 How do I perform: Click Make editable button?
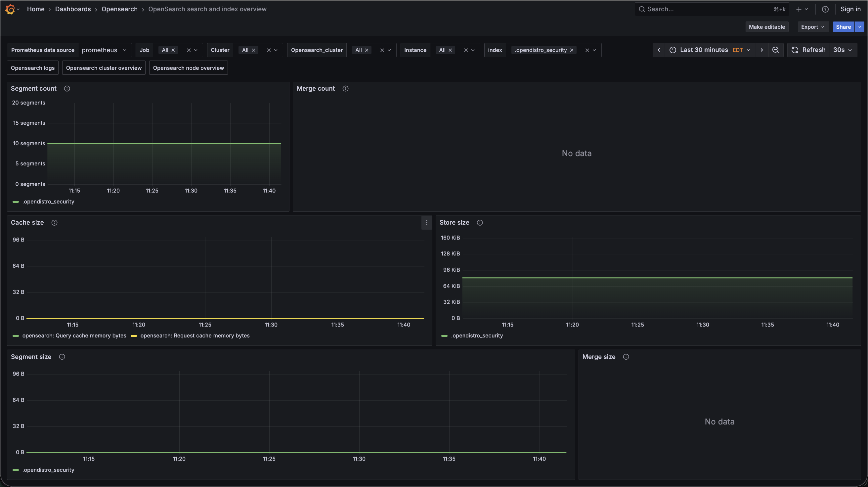click(767, 27)
